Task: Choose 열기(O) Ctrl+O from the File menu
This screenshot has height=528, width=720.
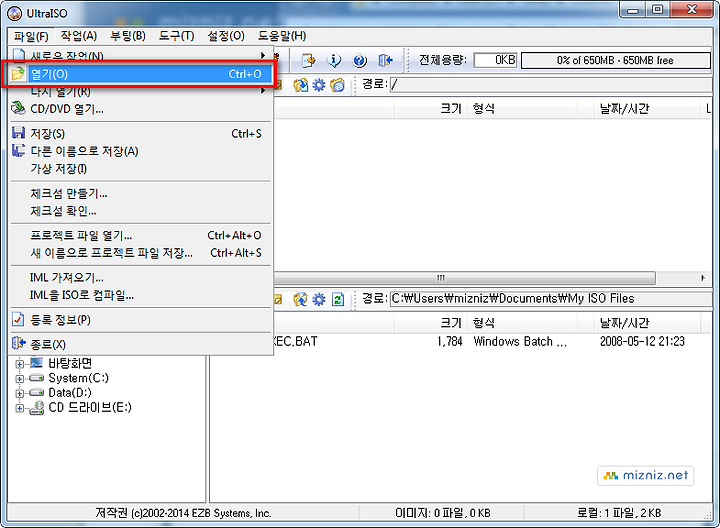Action: pos(141,74)
